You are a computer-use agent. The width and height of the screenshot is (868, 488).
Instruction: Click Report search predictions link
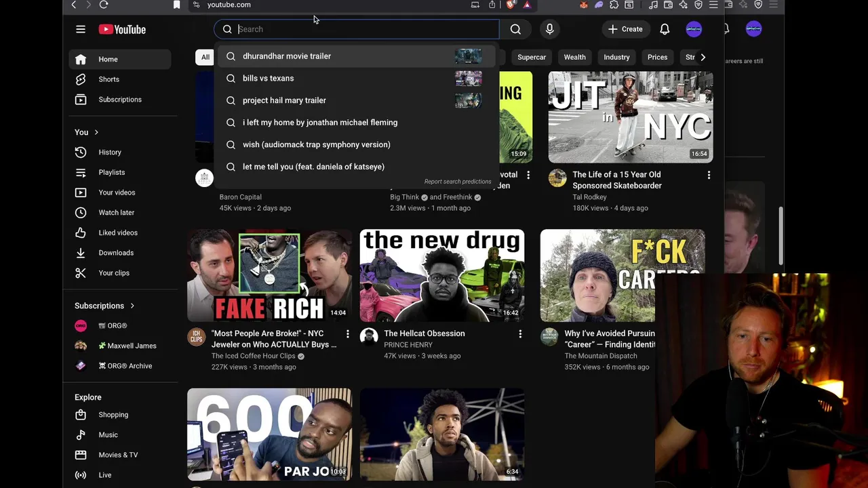[x=458, y=182]
